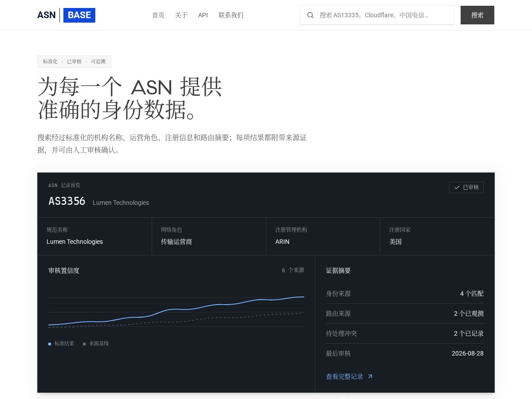Screen dimensions: 532x399
Task: Open the 关于 nav item
Action: tap(181, 15)
